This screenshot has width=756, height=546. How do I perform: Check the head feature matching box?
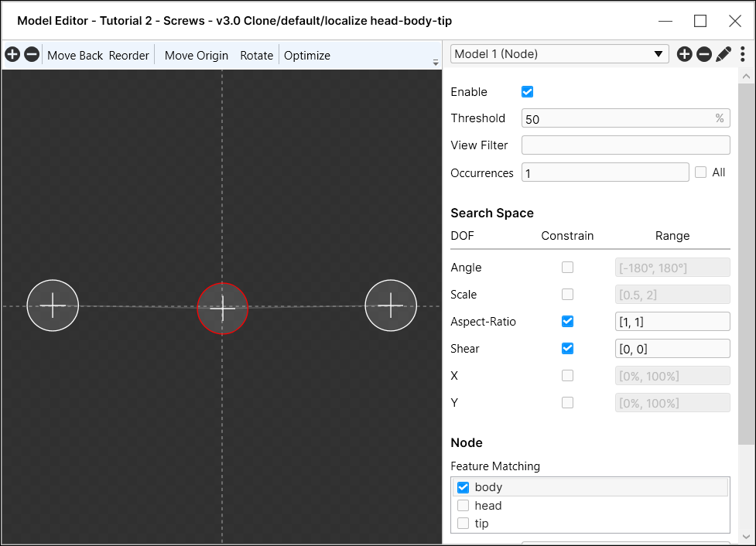tap(464, 506)
